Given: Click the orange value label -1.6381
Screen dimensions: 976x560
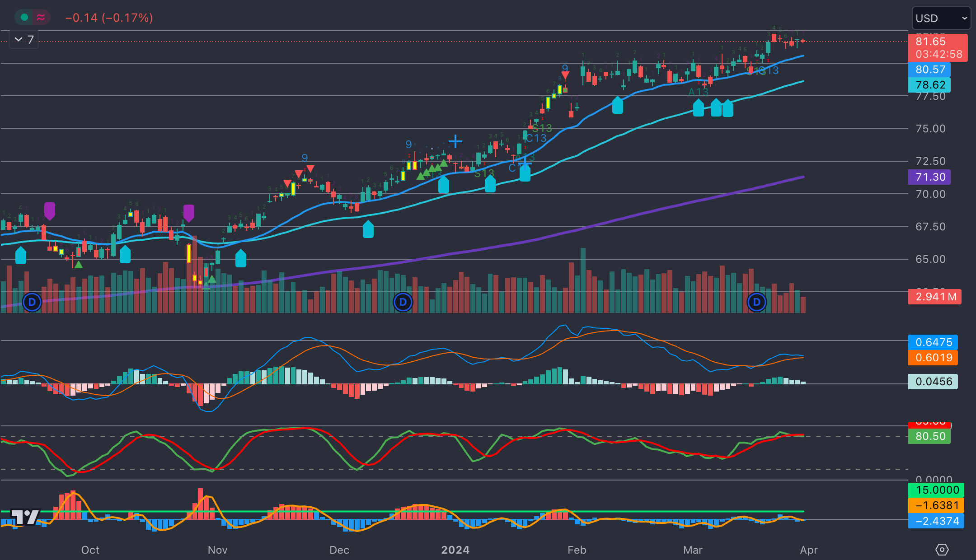Looking at the screenshot, I should point(936,505).
